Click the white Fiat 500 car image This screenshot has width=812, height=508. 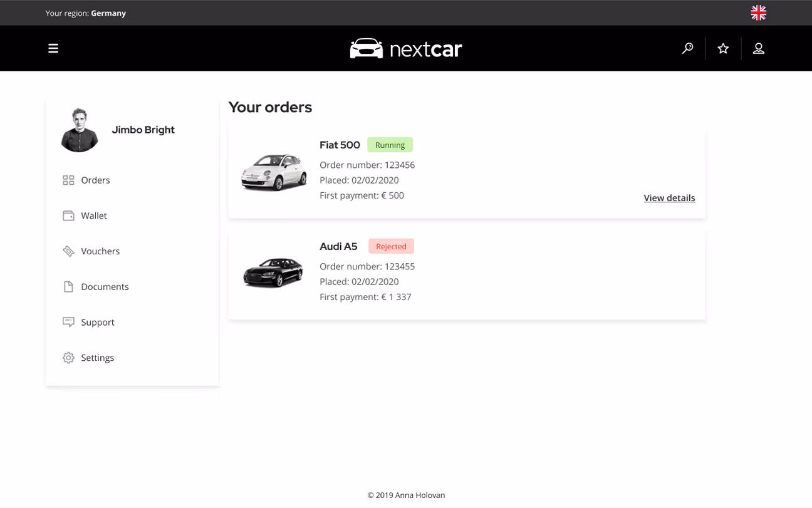click(274, 172)
